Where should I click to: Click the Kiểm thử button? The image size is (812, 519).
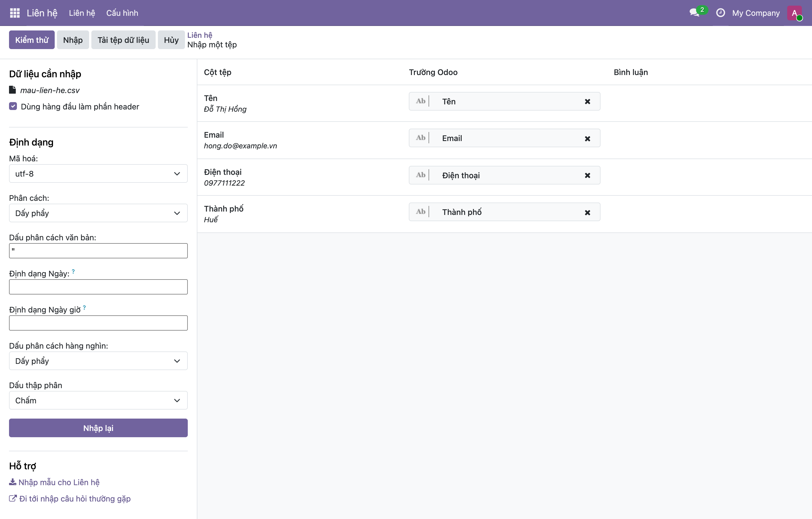tap(32, 40)
